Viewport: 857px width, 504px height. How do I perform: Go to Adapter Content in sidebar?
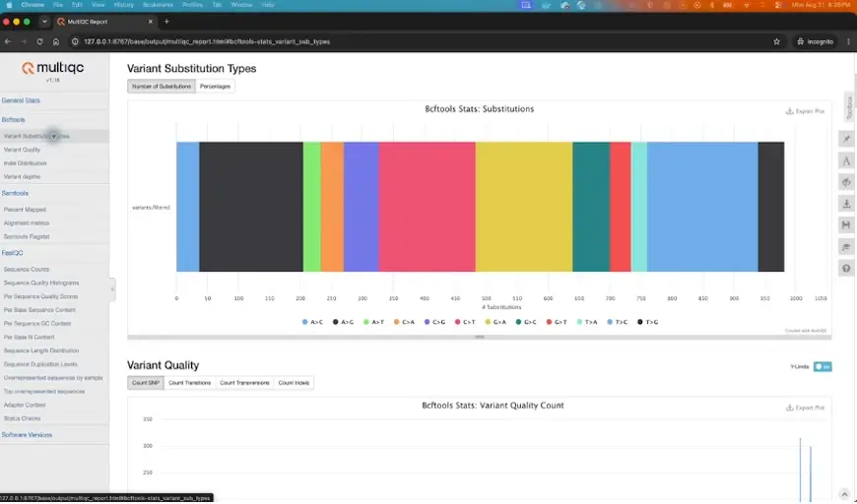pyautogui.click(x=25, y=406)
